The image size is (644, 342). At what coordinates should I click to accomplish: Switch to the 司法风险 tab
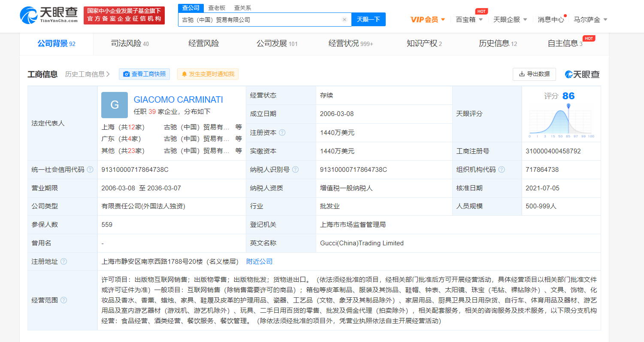[x=130, y=43]
